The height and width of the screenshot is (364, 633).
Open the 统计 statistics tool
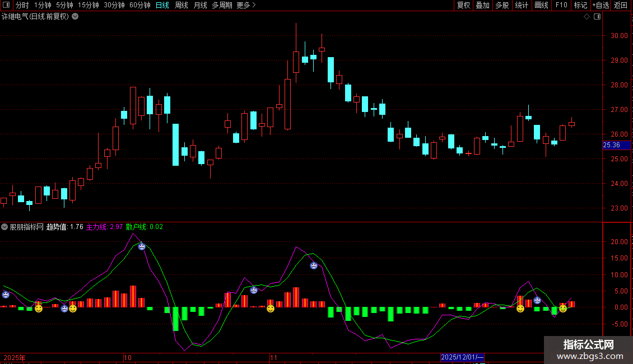coord(522,5)
